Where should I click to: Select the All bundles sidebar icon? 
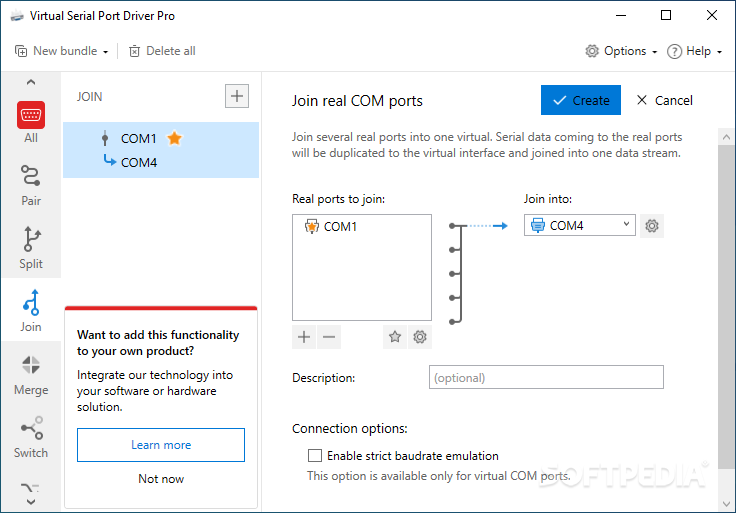point(31,123)
